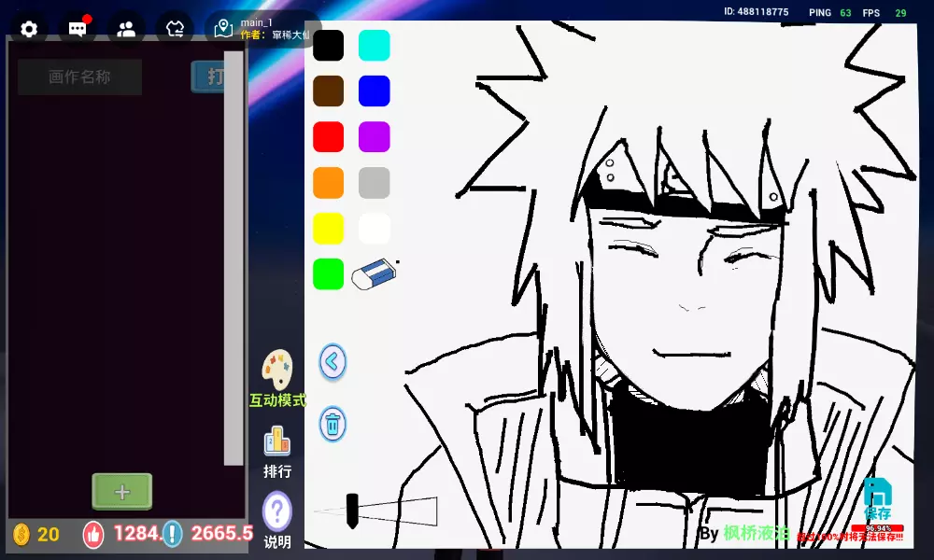Viewport: 934px width, 560px height.
Task: Open the map location main_1 icon
Action: coord(223,28)
